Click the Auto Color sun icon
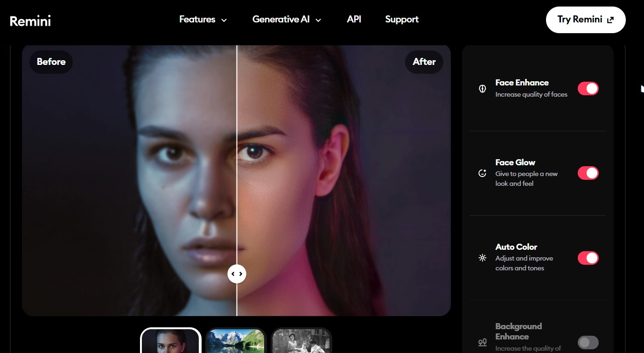644x353 pixels. pos(483,258)
